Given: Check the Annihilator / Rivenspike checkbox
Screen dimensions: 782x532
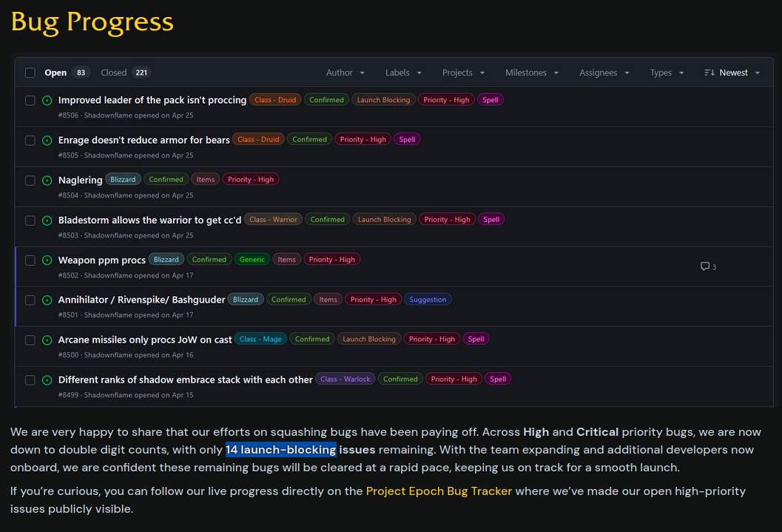Looking at the screenshot, I should 30,300.
